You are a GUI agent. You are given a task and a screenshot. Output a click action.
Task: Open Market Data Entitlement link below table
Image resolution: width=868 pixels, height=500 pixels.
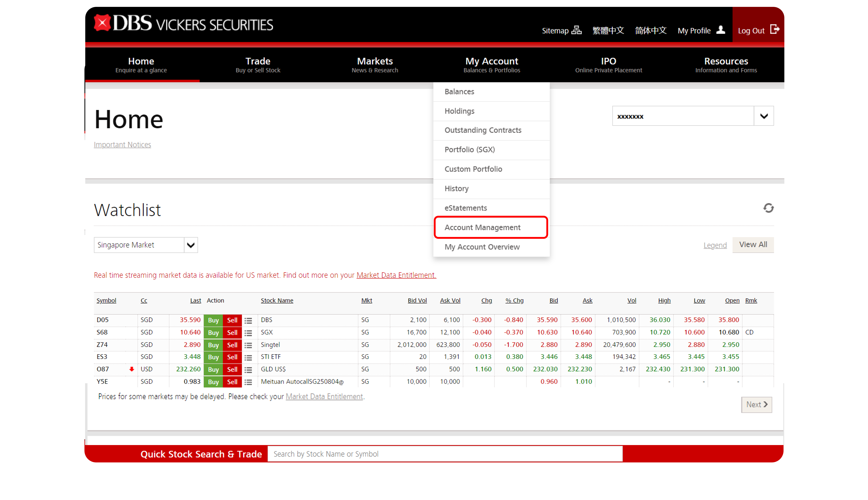324,397
